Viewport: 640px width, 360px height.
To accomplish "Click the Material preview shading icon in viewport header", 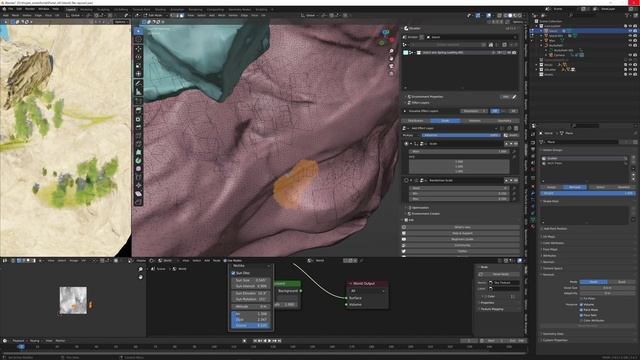I will point(514,16).
